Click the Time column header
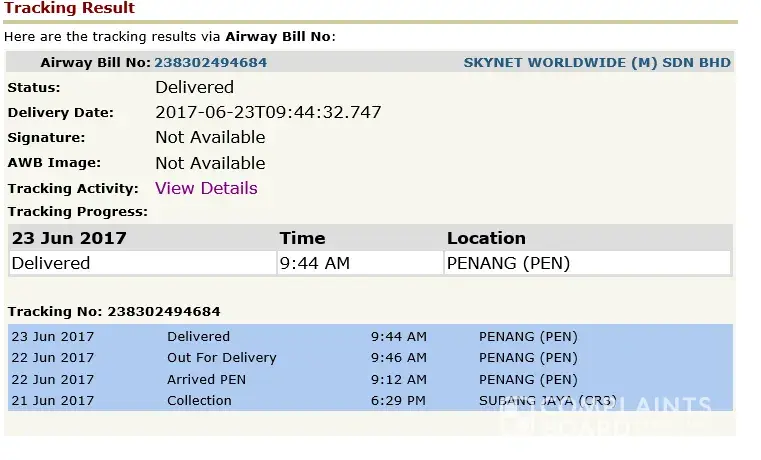Screen dimensions: 761x460 (302, 238)
